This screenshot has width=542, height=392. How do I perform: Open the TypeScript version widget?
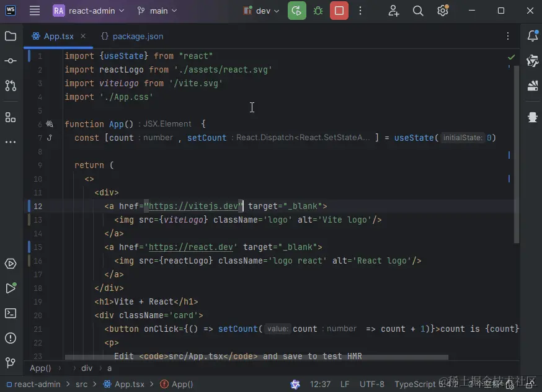(426, 384)
